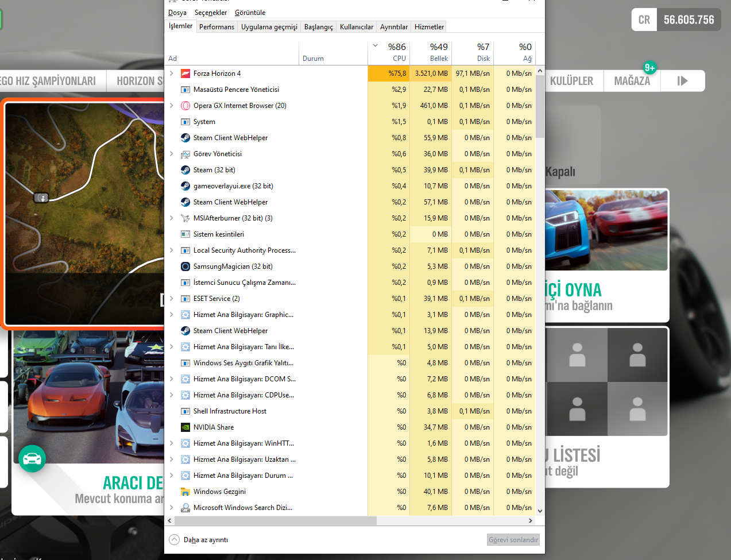Click the next-arrow icon beside MAĞAZA in Forza
This screenshot has height=560, width=731.
(683, 81)
